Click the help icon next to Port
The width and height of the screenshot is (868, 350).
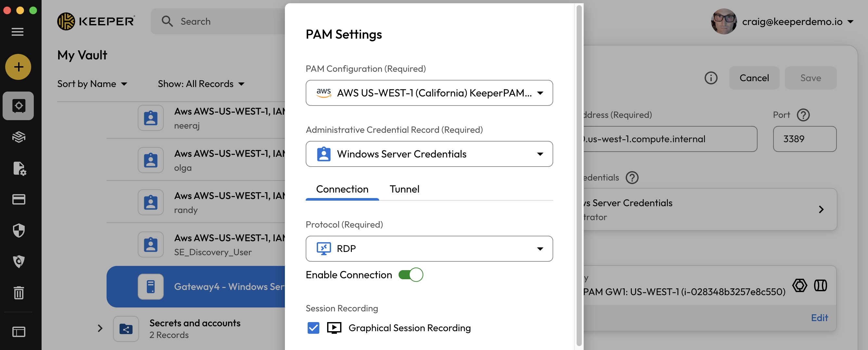click(803, 115)
